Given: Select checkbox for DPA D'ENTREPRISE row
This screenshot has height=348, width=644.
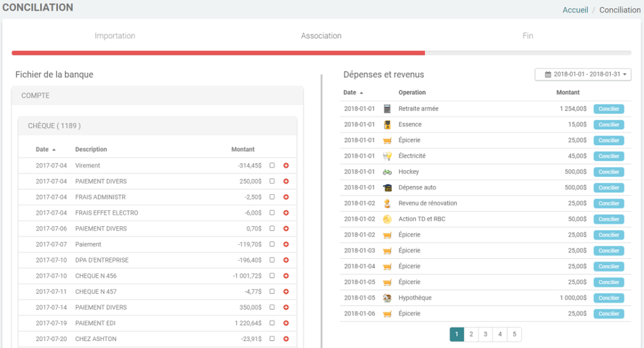Looking at the screenshot, I should [272, 260].
